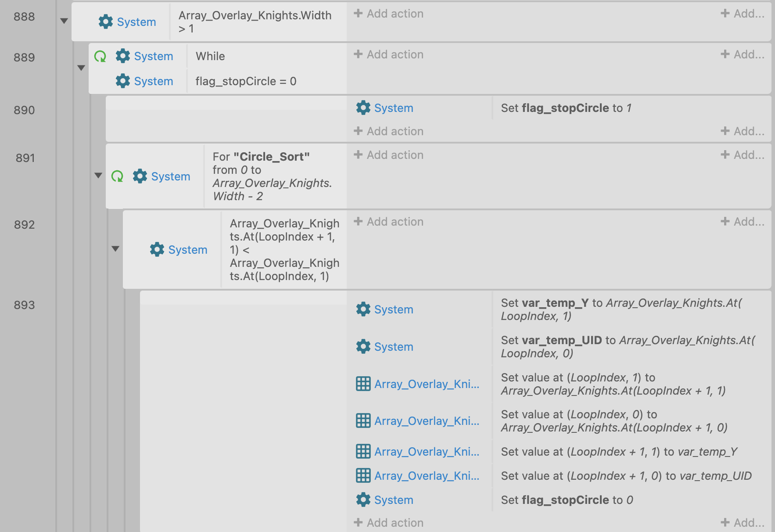Viewport: 775px width, 532px height.
Task: Select action Set flag_stopCircle to 0
Action: tap(567, 500)
